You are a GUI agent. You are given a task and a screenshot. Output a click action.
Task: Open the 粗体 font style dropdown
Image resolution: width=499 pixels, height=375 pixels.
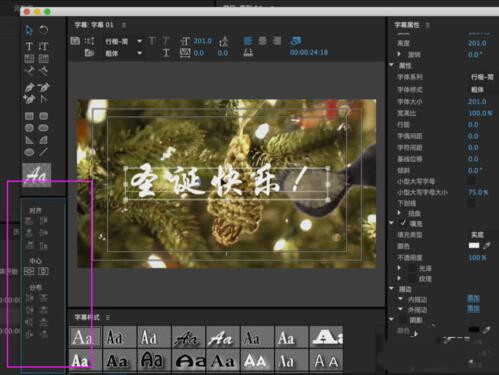[123, 53]
